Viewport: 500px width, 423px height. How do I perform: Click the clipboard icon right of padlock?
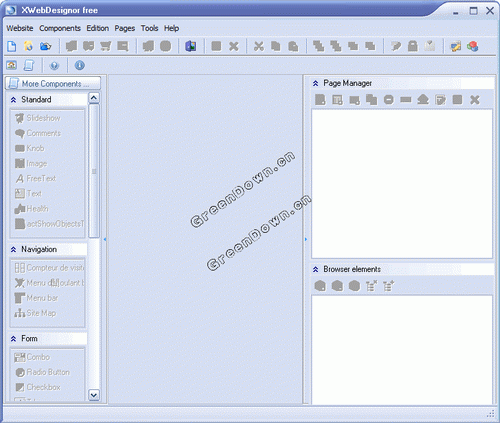(430, 46)
